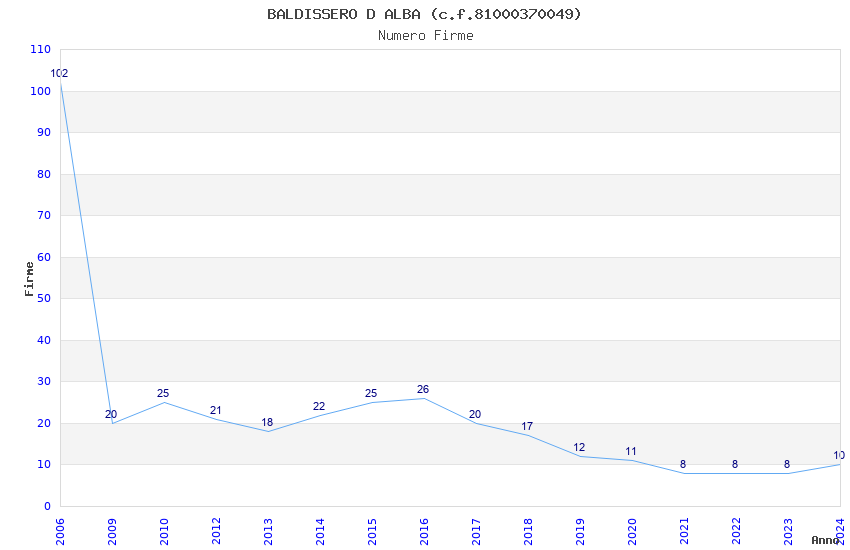850x550 pixels.
Task: Select the data label 21 above 2012
Action: pos(215,410)
